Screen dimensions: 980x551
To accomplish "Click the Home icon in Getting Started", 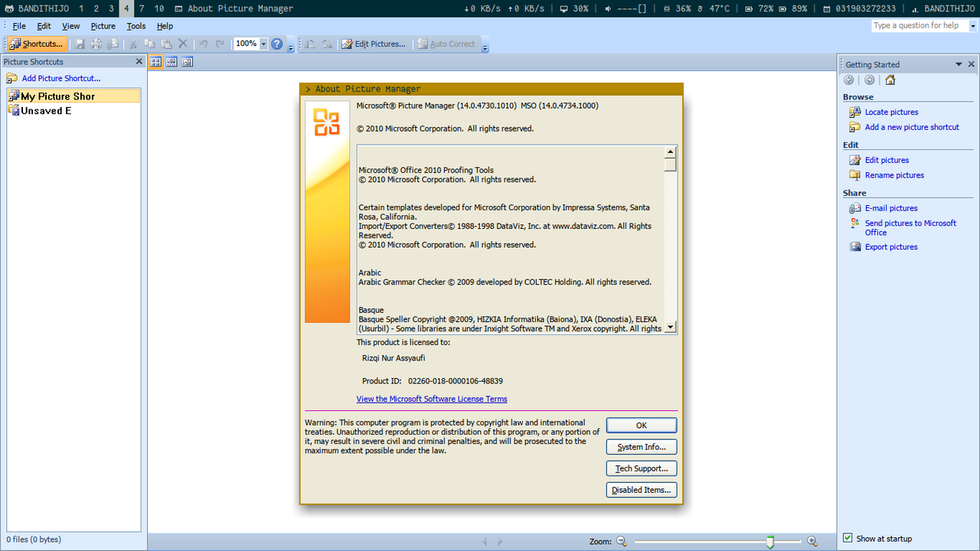I will pos(890,80).
